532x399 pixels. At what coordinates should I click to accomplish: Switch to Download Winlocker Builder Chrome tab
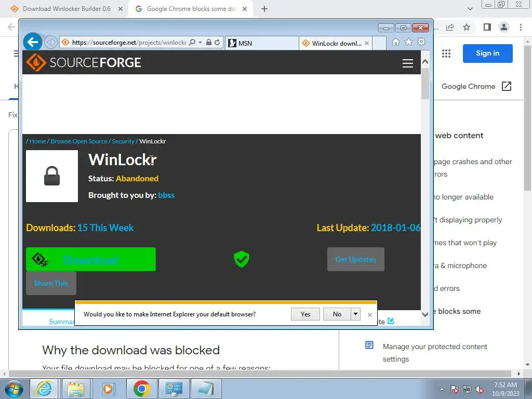click(x=66, y=9)
